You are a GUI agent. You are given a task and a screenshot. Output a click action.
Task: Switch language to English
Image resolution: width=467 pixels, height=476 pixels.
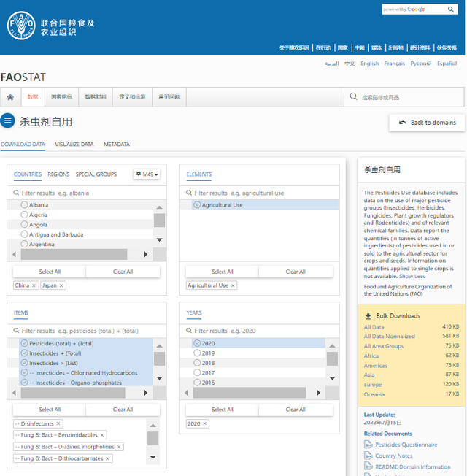[x=370, y=64]
